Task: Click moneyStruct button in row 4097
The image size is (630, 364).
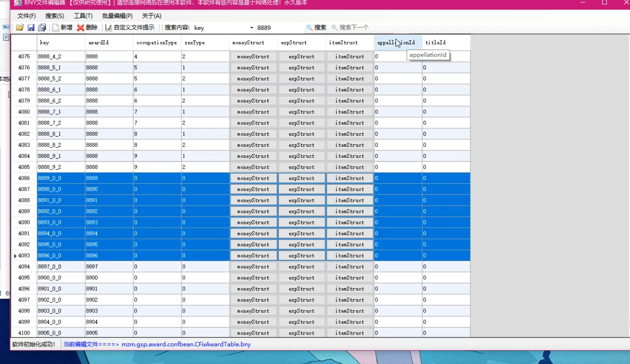Action: [x=253, y=300]
